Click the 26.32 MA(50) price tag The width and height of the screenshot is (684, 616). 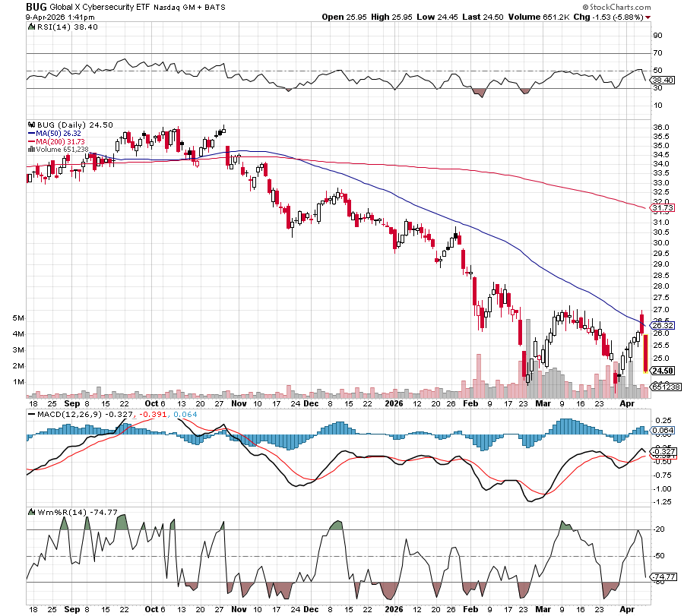pos(660,326)
